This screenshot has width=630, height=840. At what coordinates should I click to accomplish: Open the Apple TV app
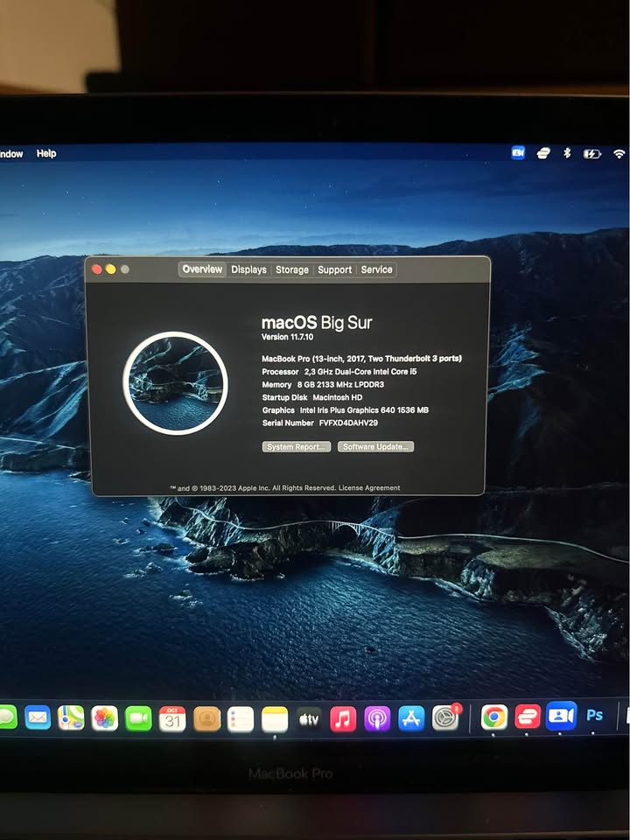pos(309,718)
